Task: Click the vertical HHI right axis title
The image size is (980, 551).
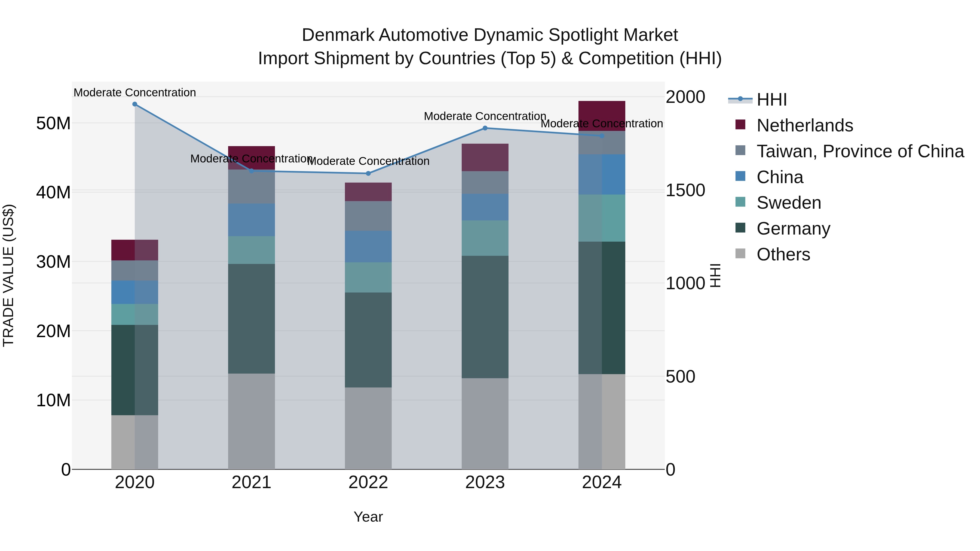Action: [x=716, y=275]
